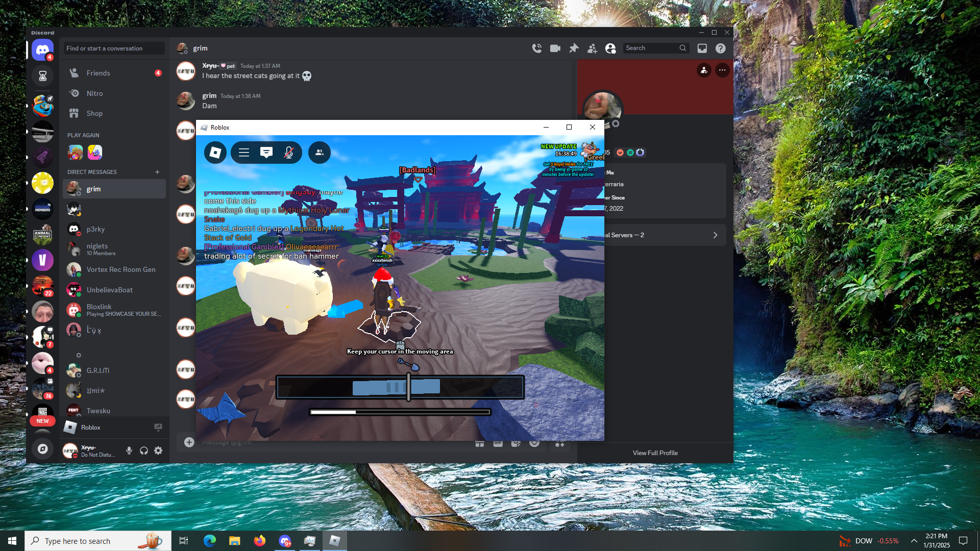Open DM with UnbelievaBoat
This screenshot has width=980, height=551.
pyautogui.click(x=109, y=290)
